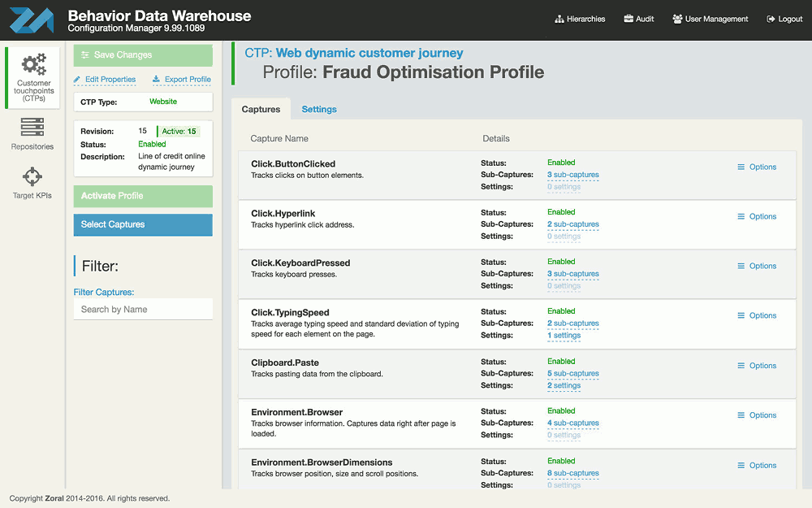The width and height of the screenshot is (812, 508).
Task: Open Target KPIs crosshair icon
Action: (x=32, y=176)
